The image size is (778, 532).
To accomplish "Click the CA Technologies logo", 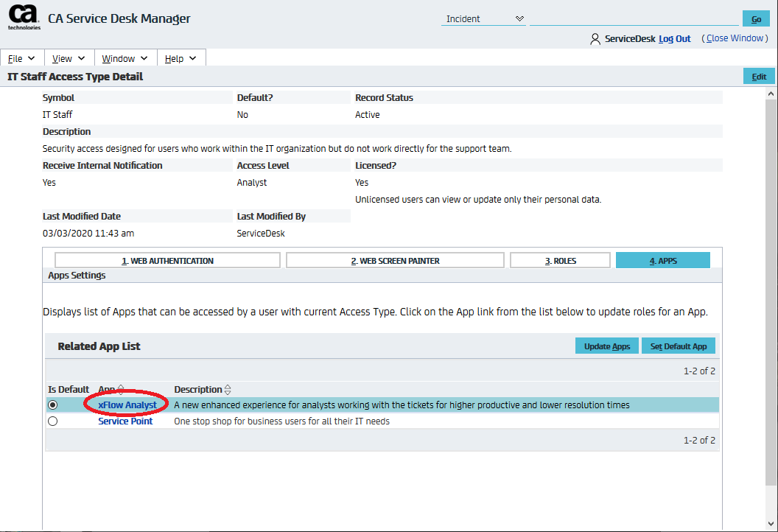I will click(24, 18).
